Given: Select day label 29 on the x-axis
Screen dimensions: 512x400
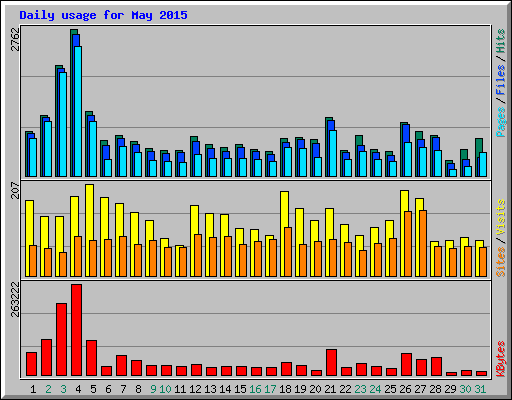Looking at the screenshot, I should tap(450, 389).
